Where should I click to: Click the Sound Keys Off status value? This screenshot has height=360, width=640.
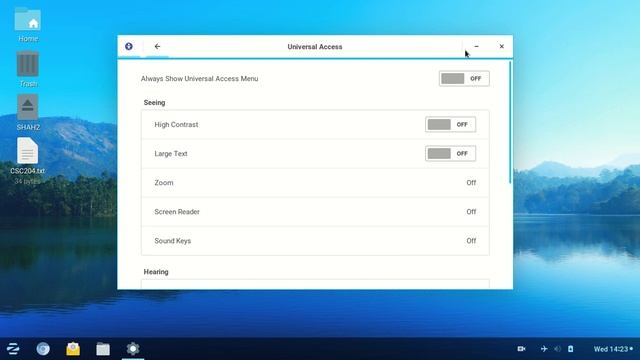click(471, 241)
